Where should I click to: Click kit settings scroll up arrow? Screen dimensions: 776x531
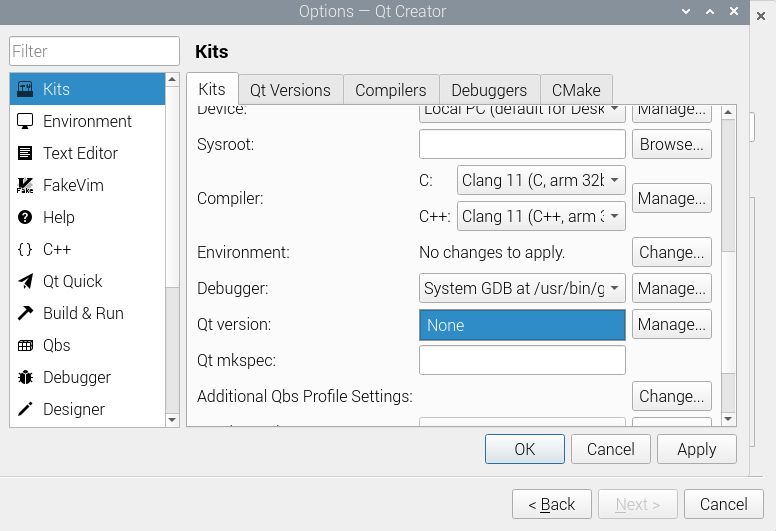pyautogui.click(x=728, y=112)
